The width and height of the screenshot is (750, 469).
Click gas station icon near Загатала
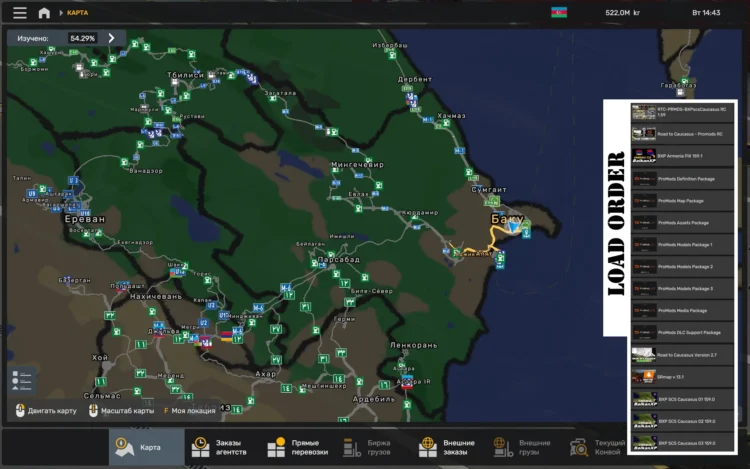click(273, 98)
